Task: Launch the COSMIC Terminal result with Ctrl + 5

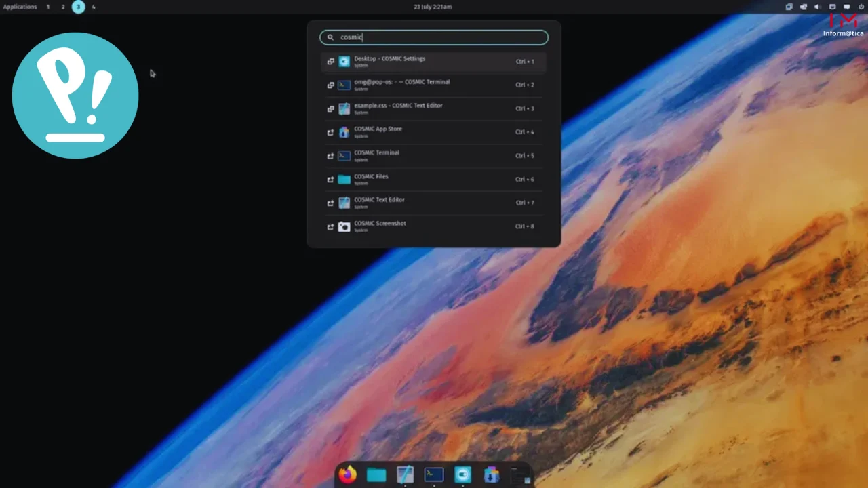Action: (x=434, y=156)
